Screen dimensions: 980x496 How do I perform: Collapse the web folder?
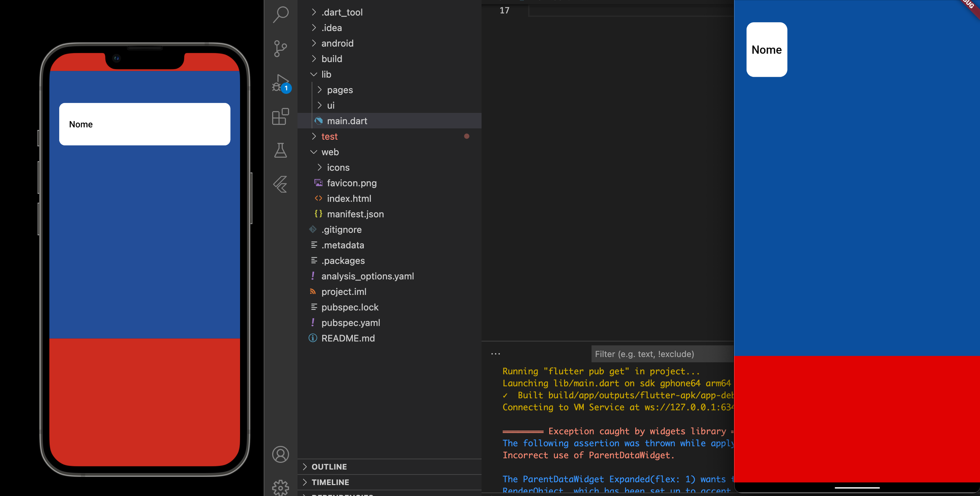coord(313,152)
